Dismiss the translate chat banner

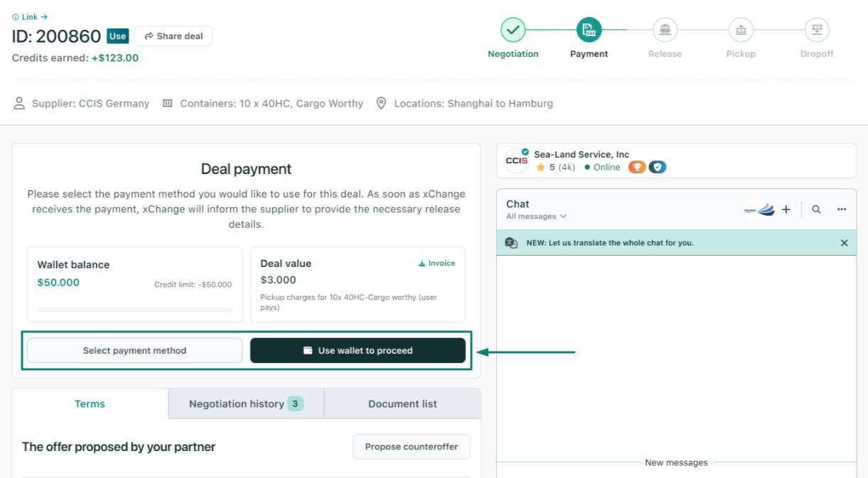point(844,243)
